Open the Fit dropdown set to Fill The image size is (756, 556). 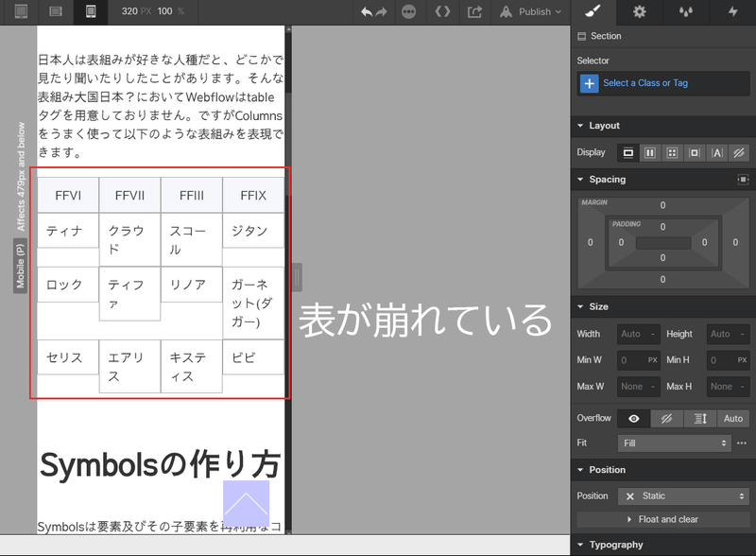coord(674,443)
